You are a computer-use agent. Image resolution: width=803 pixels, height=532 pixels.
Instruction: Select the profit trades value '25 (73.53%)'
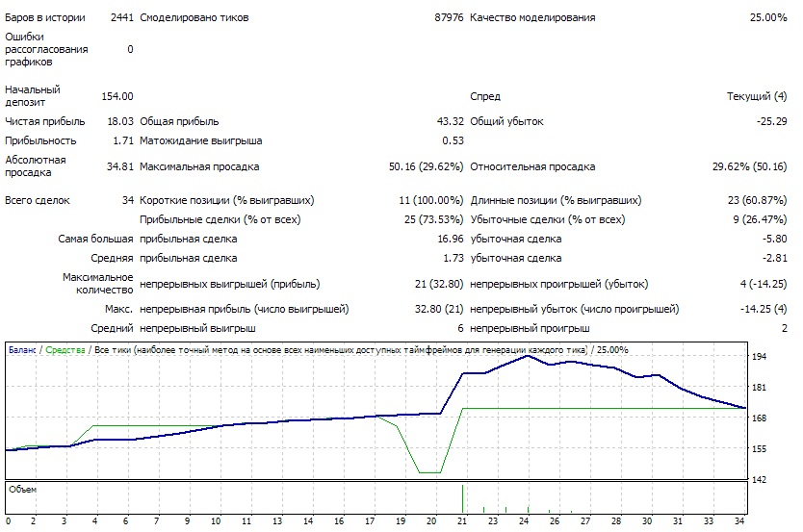[x=434, y=219]
